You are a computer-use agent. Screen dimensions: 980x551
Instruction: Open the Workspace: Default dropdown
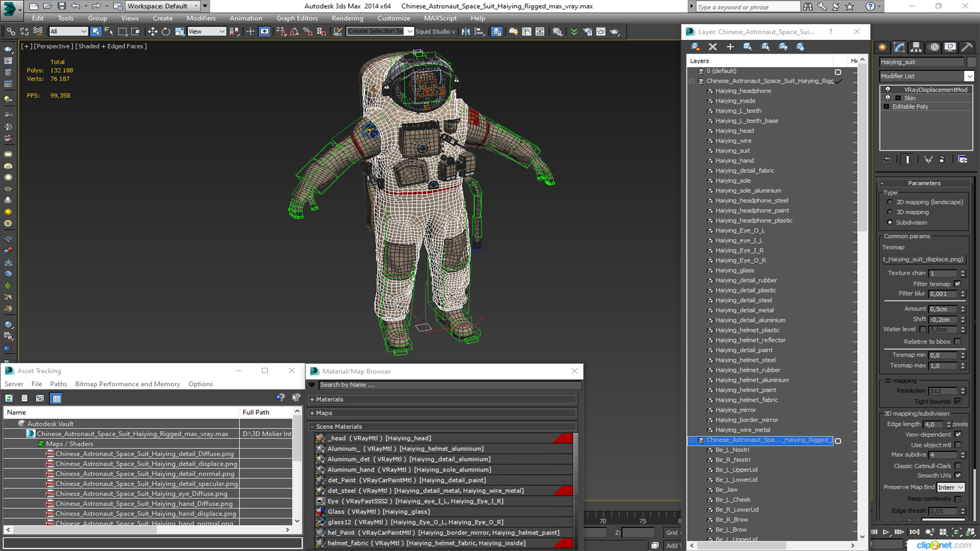pyautogui.click(x=162, y=6)
